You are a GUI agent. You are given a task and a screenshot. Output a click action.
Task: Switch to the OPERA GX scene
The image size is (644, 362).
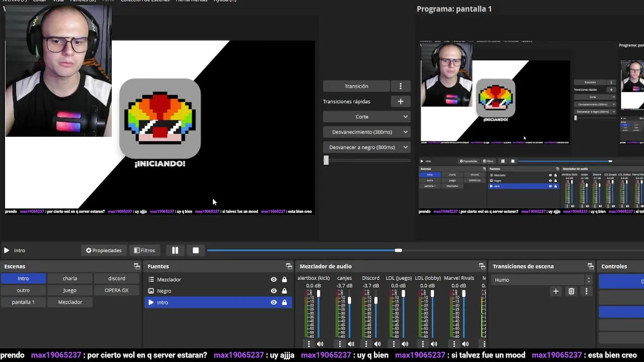tap(117, 290)
